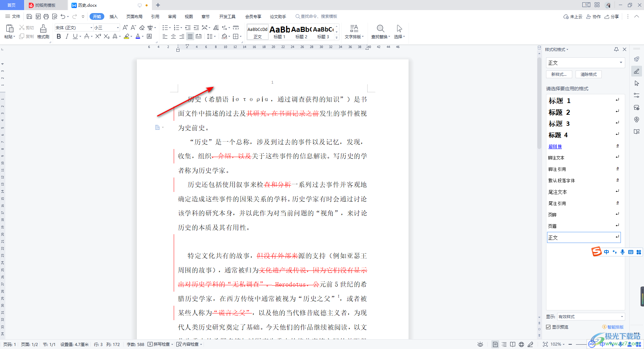
Task: Click the 新样式... button
Action: coord(559,74)
